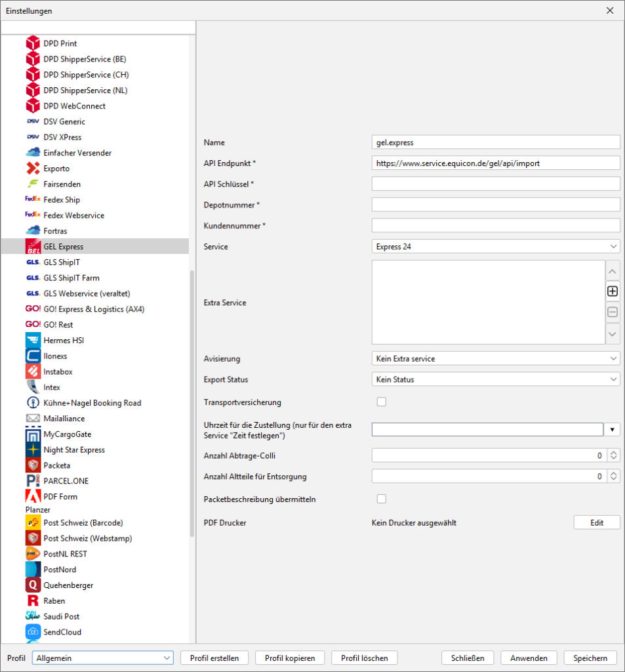
Task: Click the Hermes HSI icon
Action: (x=33, y=341)
